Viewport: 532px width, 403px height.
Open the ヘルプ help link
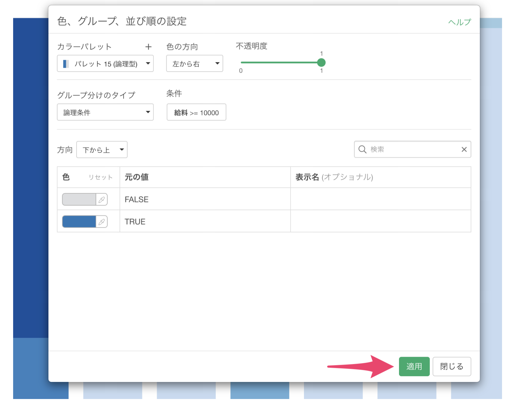459,22
